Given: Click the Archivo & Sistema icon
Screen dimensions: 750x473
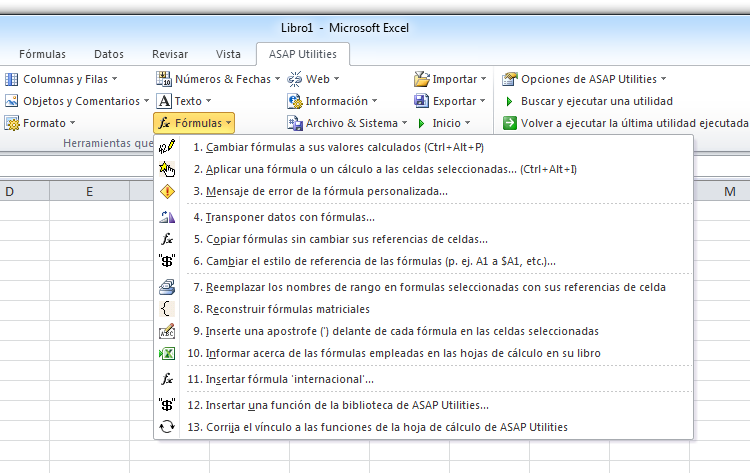Looking at the screenshot, I should click(295, 123).
